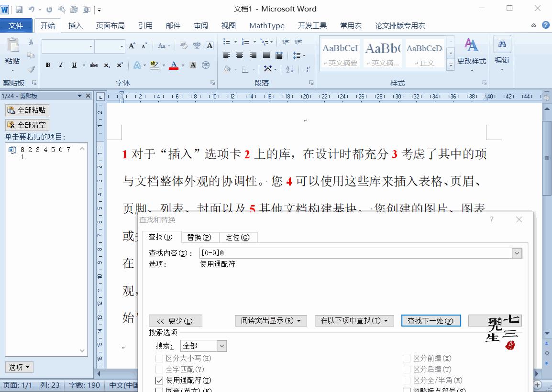Image resolution: width=552 pixels, height=392 pixels.
Task: Enable the 全字匹配 checkbox
Action: [158, 370]
